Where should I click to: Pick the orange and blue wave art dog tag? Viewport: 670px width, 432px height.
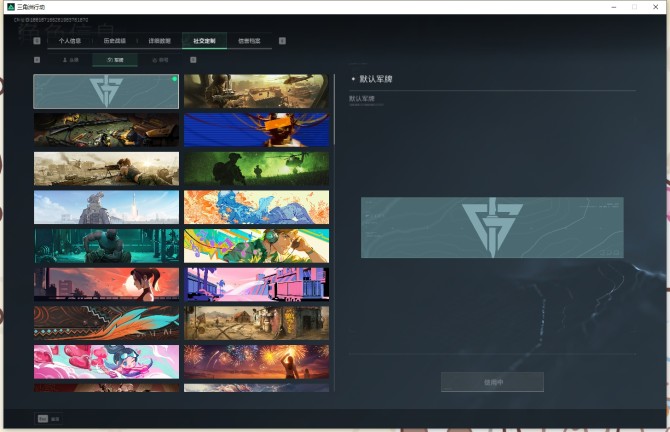[x=256, y=207]
